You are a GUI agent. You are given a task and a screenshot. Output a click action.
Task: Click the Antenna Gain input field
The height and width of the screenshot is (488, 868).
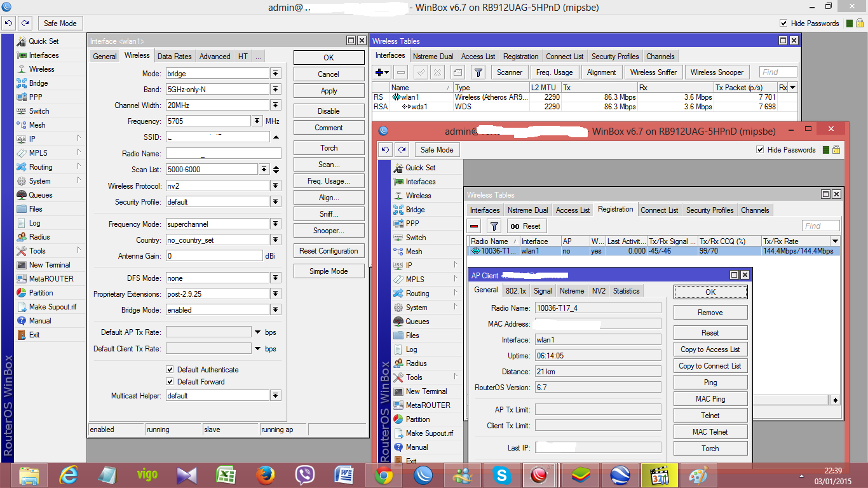[214, 256]
